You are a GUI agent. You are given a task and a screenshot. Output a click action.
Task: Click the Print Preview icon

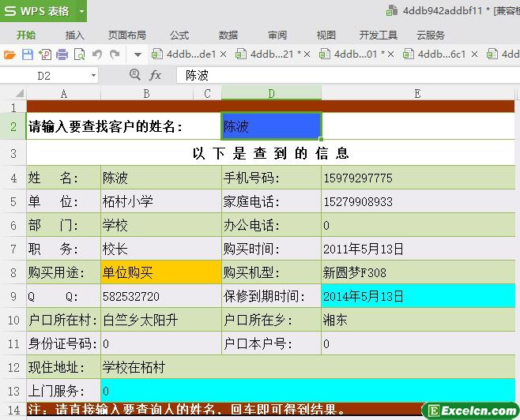(x=79, y=54)
